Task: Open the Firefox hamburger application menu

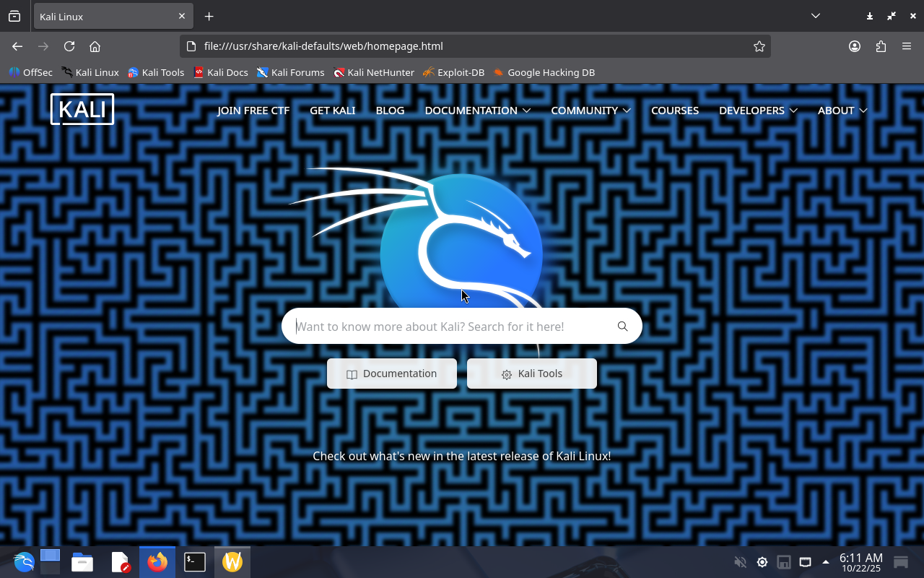Action: (x=907, y=46)
